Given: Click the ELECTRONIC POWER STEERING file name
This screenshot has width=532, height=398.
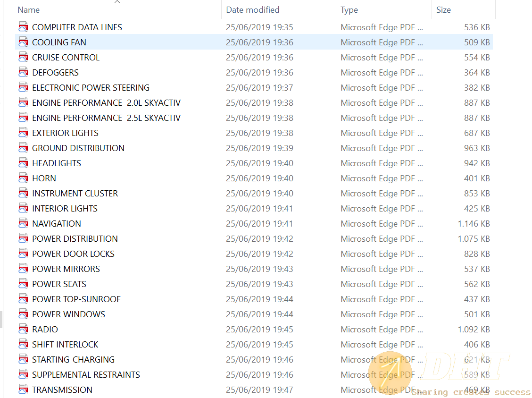Looking at the screenshot, I should (91, 88).
